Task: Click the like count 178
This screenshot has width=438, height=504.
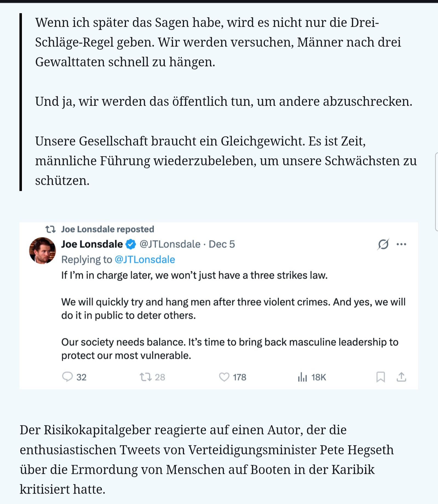Action: coord(240,377)
